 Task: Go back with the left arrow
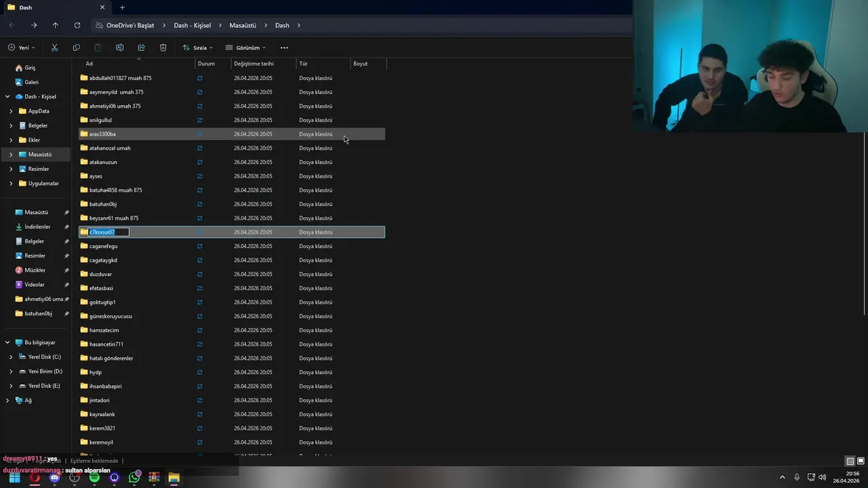tap(12, 25)
